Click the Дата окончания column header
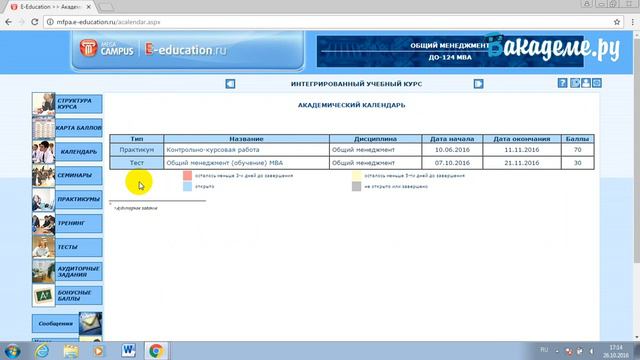The width and height of the screenshot is (640, 360). click(x=522, y=139)
